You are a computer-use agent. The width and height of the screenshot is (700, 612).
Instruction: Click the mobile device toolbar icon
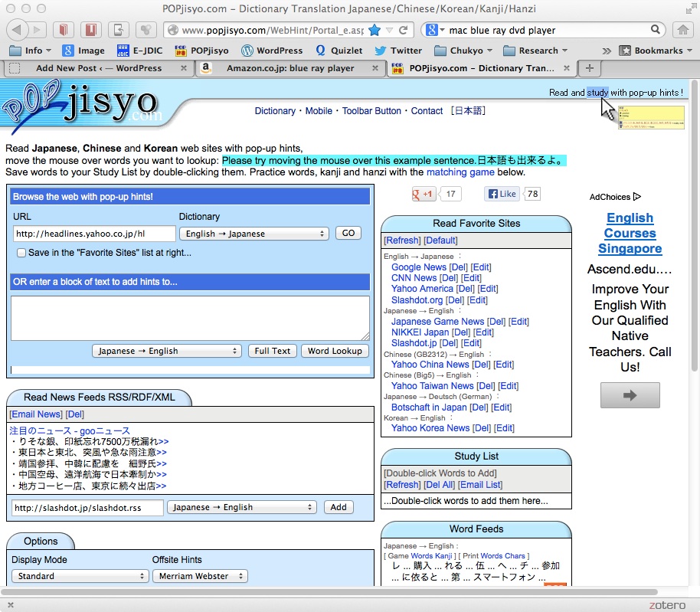tap(118, 30)
